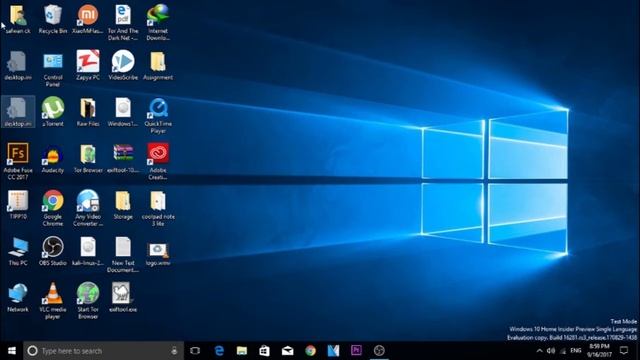Open the Mail app from the taskbar
This screenshot has height=360, width=640.
click(x=288, y=351)
